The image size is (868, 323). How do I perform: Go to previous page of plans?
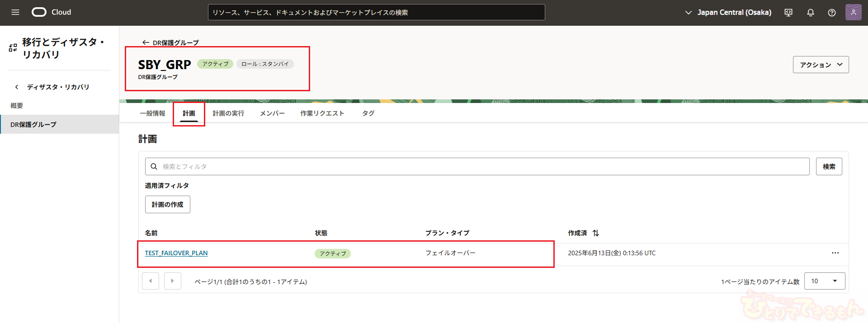[151, 281]
